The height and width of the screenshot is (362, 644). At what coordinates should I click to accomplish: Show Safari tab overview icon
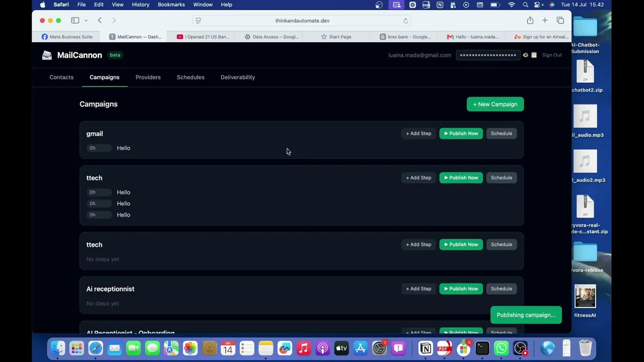(x=560, y=21)
